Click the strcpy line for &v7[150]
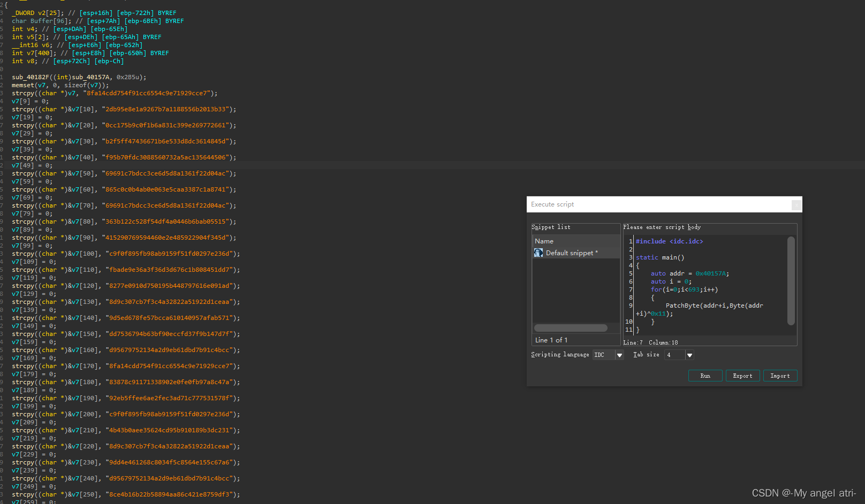The width and height of the screenshot is (865, 504). (x=126, y=334)
